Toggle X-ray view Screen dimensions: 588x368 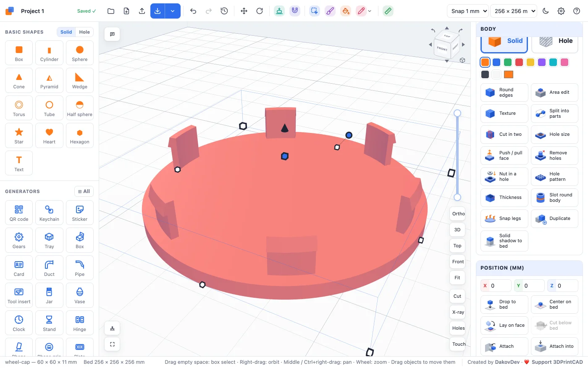pos(457,312)
